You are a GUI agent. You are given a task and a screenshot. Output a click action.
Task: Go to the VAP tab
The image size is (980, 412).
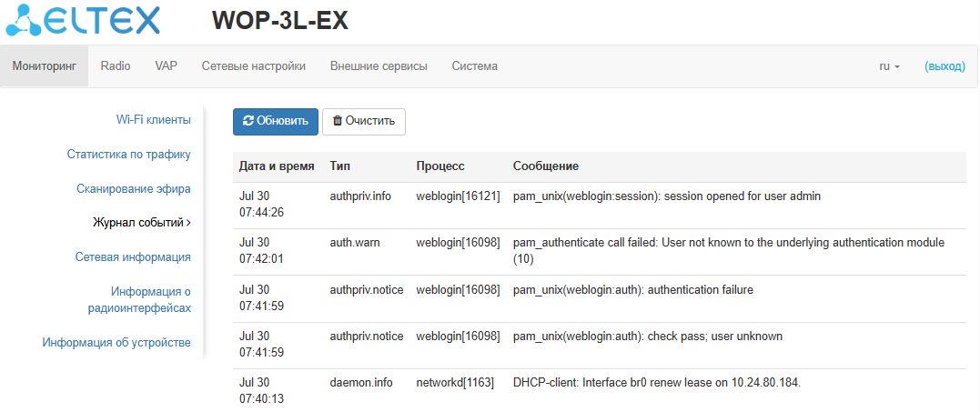tap(166, 66)
